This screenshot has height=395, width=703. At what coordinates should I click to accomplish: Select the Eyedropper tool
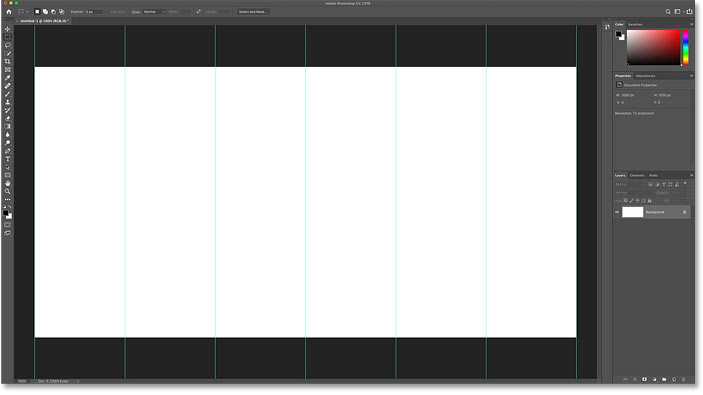8,78
